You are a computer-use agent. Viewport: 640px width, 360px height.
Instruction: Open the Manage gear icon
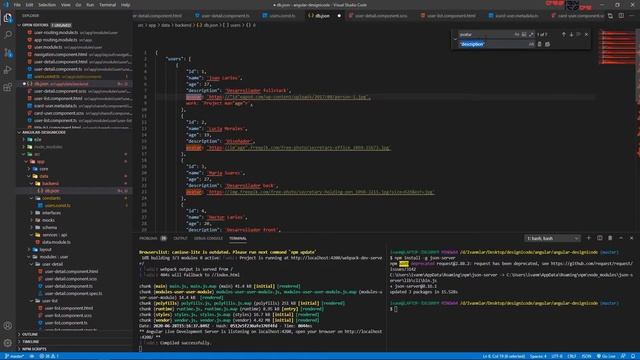(x=8, y=343)
